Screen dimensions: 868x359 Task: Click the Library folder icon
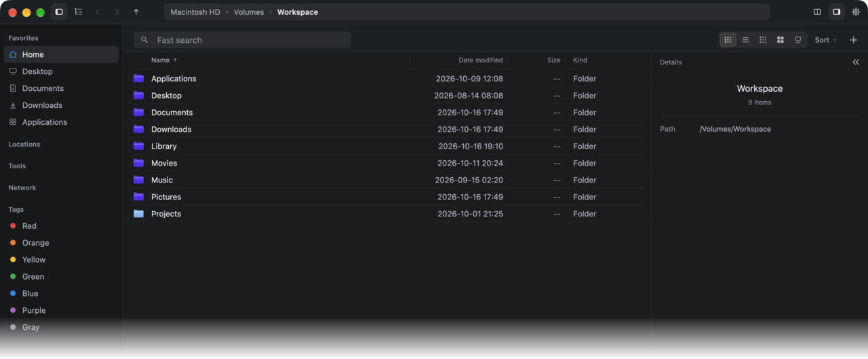click(139, 146)
